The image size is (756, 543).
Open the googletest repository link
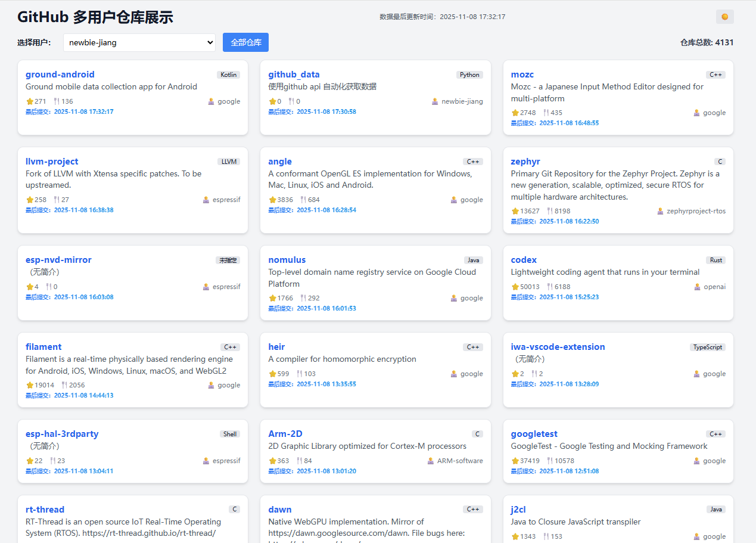(x=534, y=434)
